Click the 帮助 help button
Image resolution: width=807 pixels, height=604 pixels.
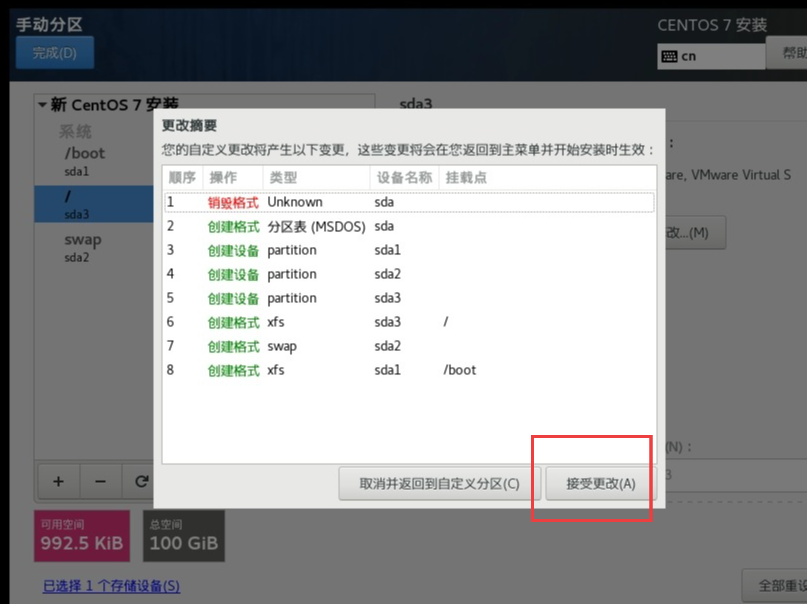pos(786,52)
